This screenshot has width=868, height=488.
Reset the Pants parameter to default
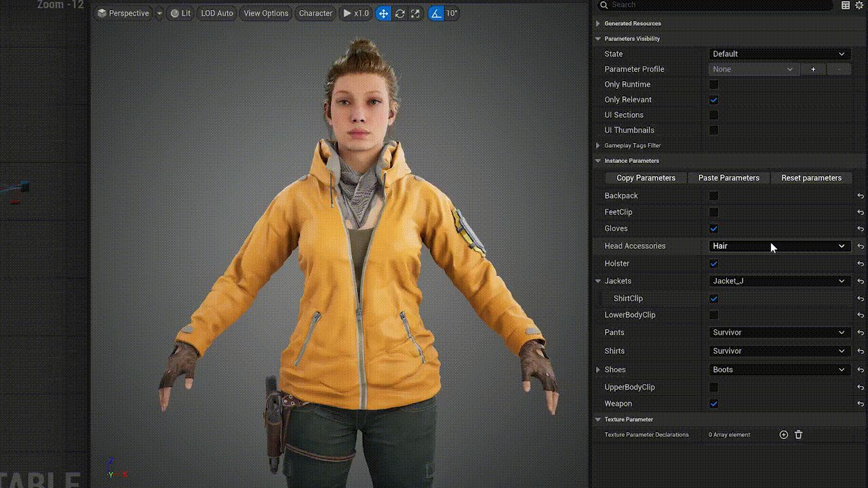tap(861, 333)
